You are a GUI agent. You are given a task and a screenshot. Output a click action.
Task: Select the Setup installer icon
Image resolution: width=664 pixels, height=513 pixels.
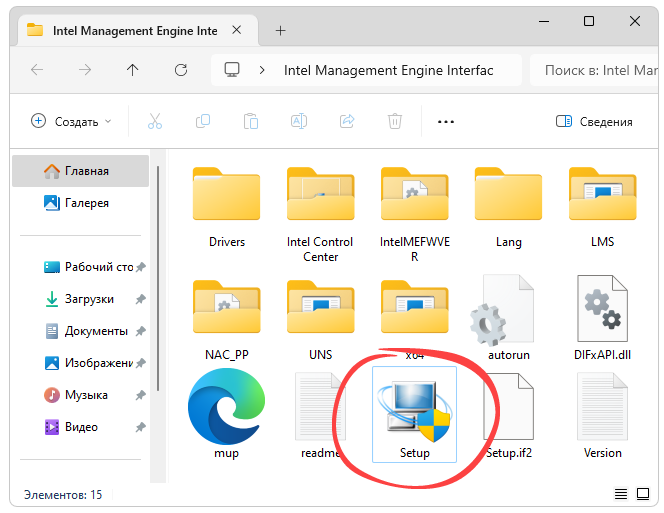[x=415, y=414]
